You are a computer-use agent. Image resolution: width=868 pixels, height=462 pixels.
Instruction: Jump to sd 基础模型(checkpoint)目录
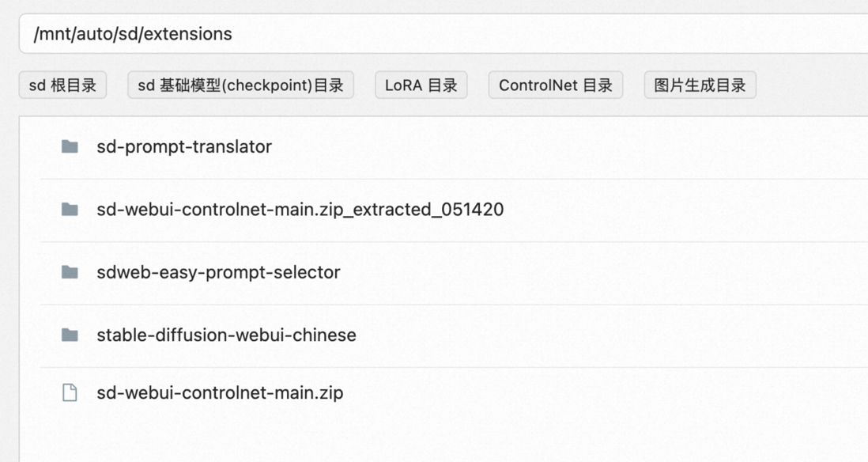click(x=241, y=85)
